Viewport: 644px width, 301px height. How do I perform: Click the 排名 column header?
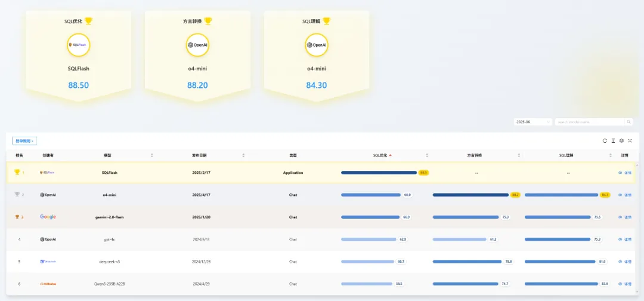[x=19, y=155]
